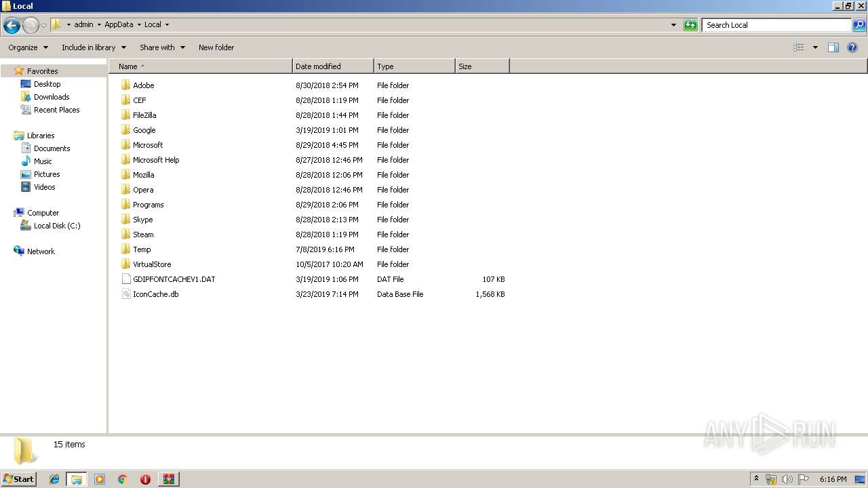This screenshot has height=488, width=868.
Task: Open WinRAR from the taskbar
Action: click(168, 479)
